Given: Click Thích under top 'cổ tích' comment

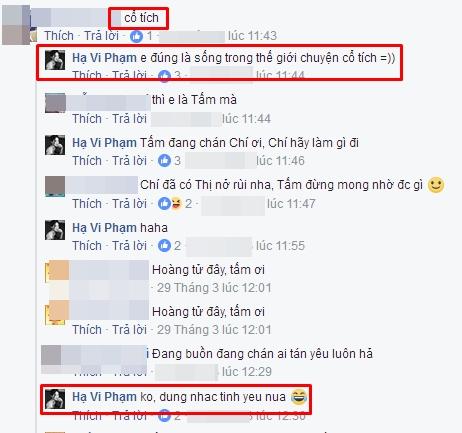Looking at the screenshot, I should pos(59,36).
